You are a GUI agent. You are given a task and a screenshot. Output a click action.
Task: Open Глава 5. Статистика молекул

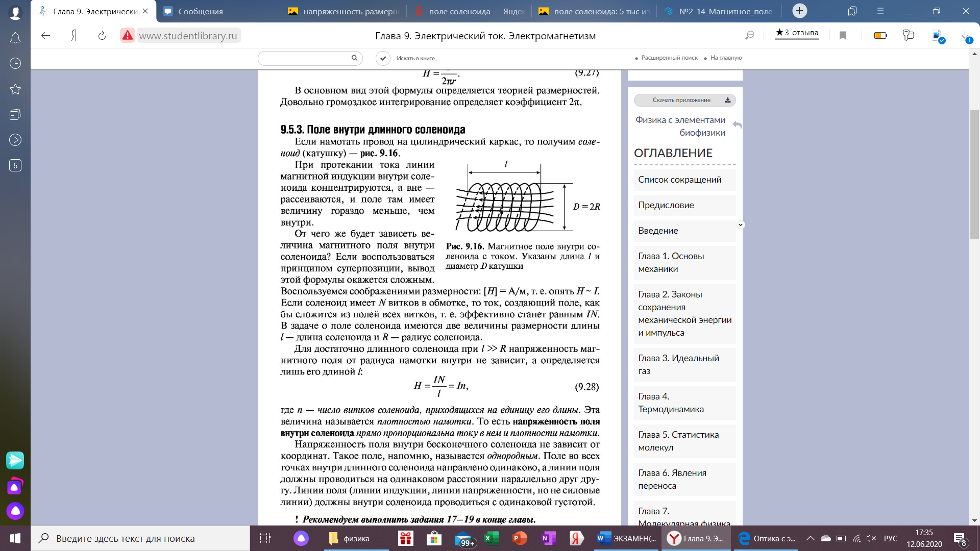tap(684, 441)
